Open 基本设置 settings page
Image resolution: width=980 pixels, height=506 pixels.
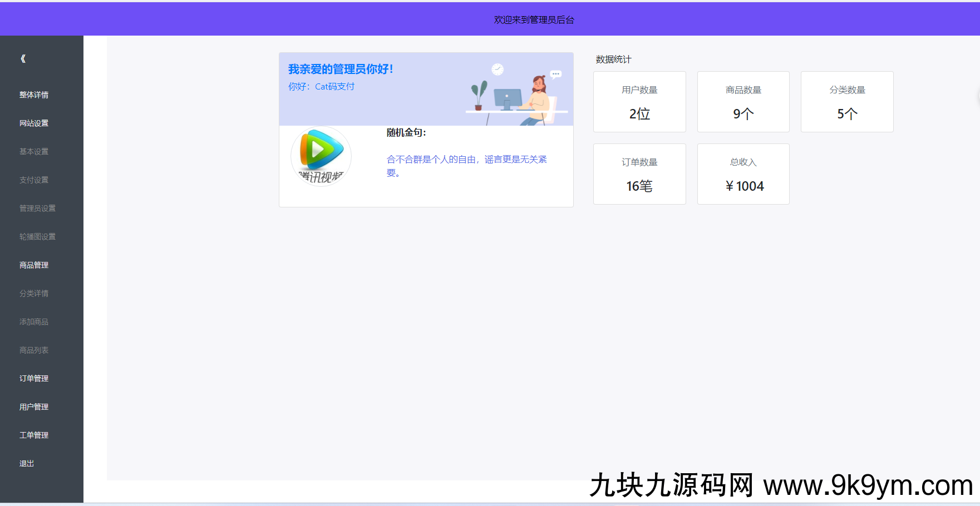[33, 151]
